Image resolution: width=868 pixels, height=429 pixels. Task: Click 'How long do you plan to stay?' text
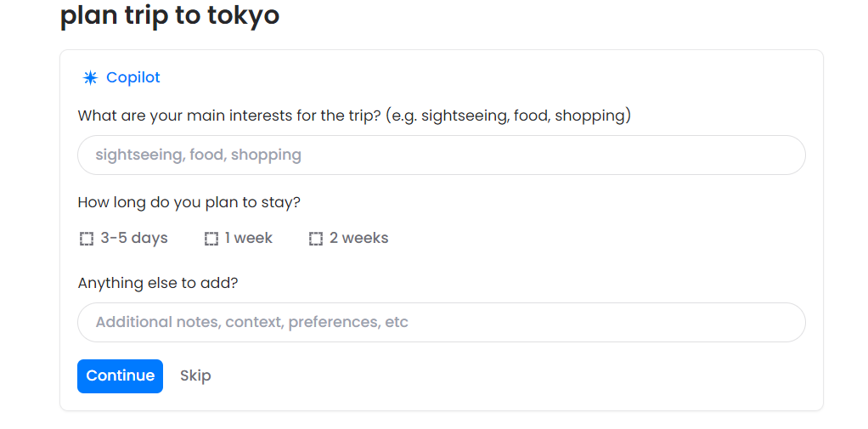tap(189, 202)
